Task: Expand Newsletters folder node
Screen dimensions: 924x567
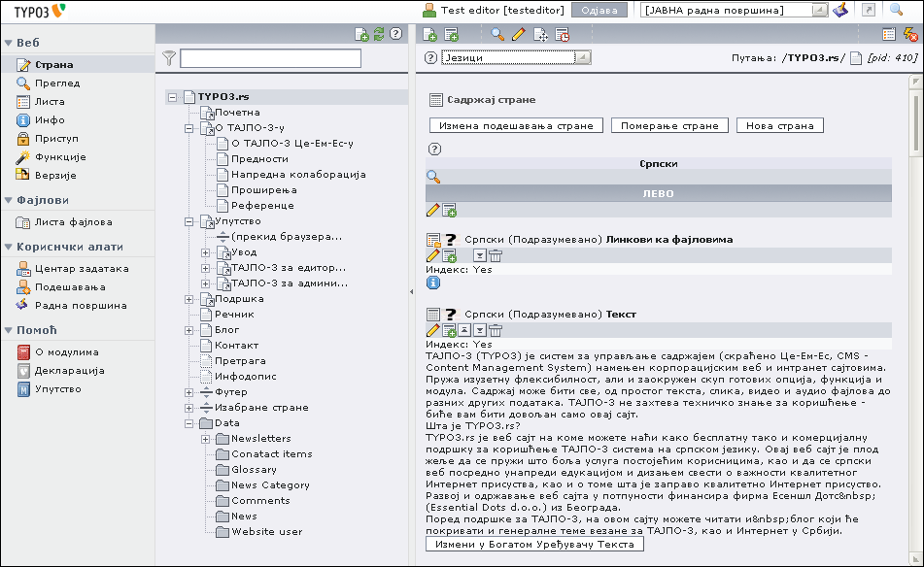Action: click(206, 439)
